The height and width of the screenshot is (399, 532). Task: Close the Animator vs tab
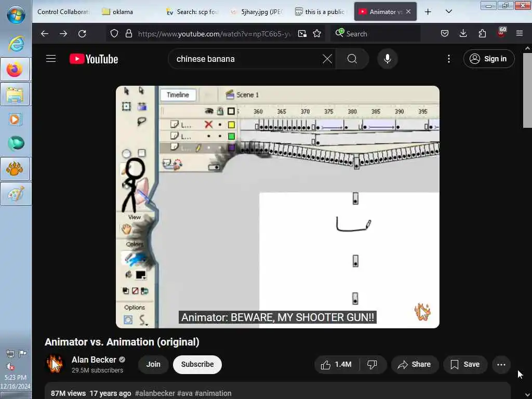(x=408, y=11)
